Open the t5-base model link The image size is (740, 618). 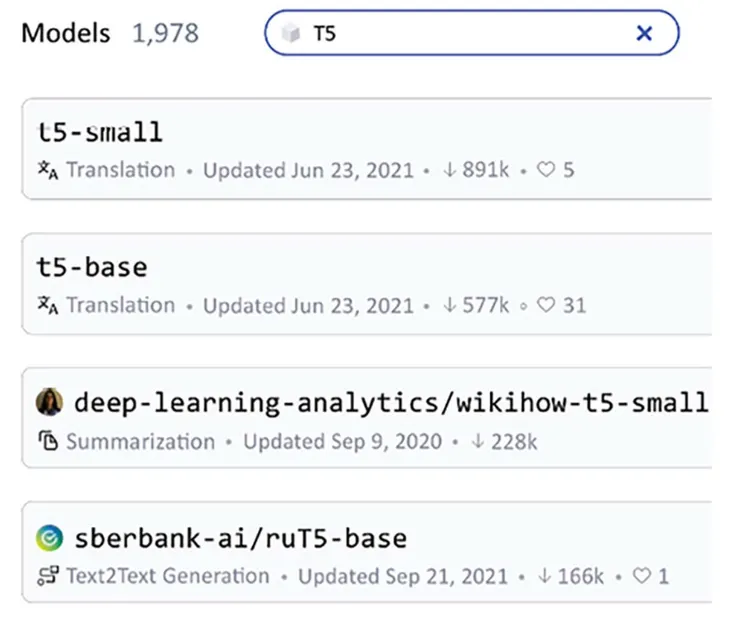coord(93,267)
